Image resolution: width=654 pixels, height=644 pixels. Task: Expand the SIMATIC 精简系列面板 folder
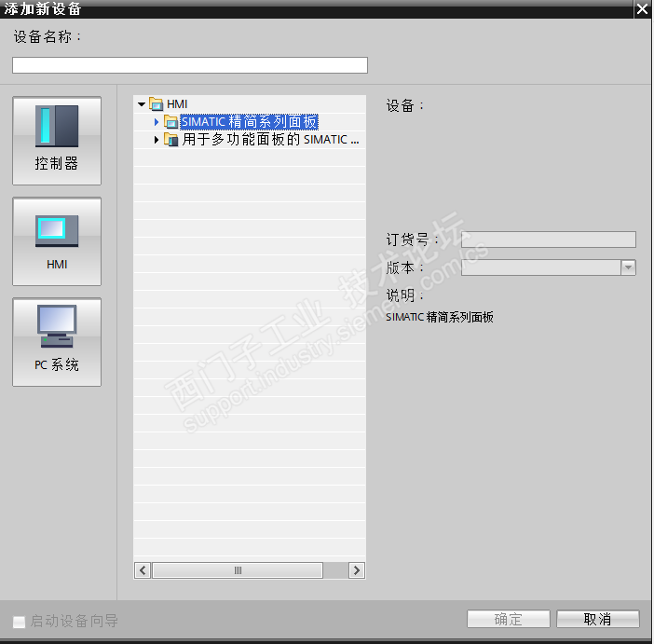click(x=157, y=122)
